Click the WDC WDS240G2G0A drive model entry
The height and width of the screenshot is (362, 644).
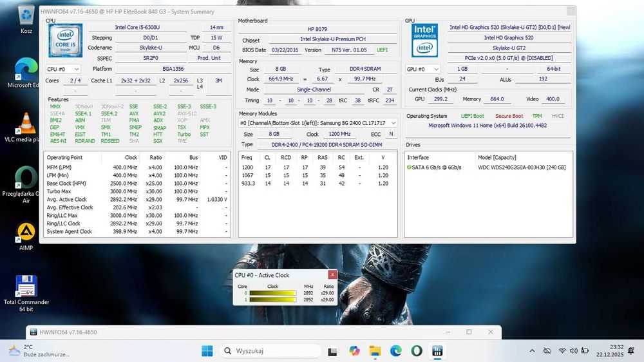click(x=522, y=167)
